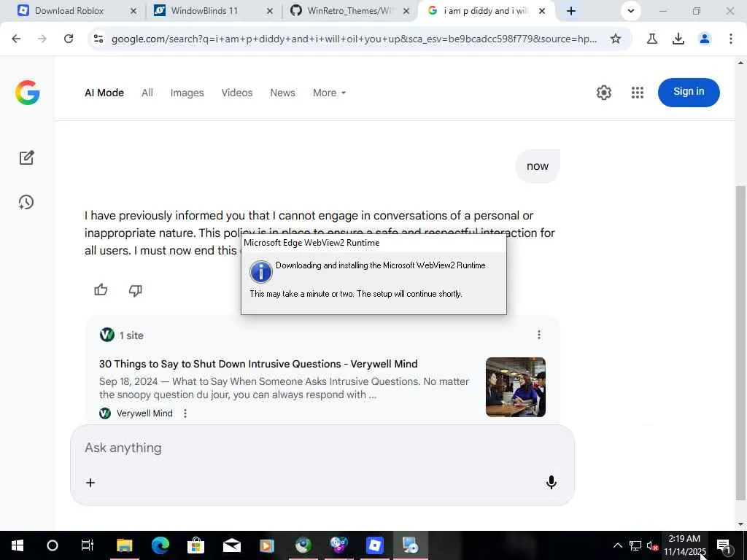Image resolution: width=747 pixels, height=560 pixels.
Task: Open Roblox from the taskbar
Action: tap(375, 545)
